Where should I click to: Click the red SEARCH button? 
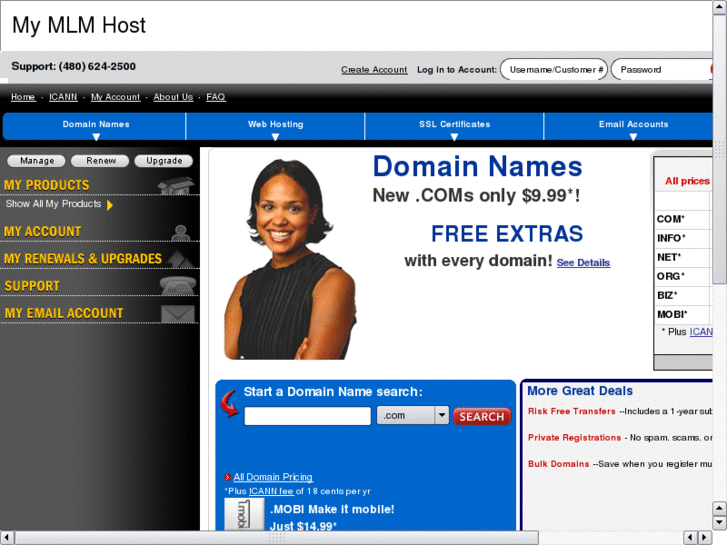pos(482,416)
